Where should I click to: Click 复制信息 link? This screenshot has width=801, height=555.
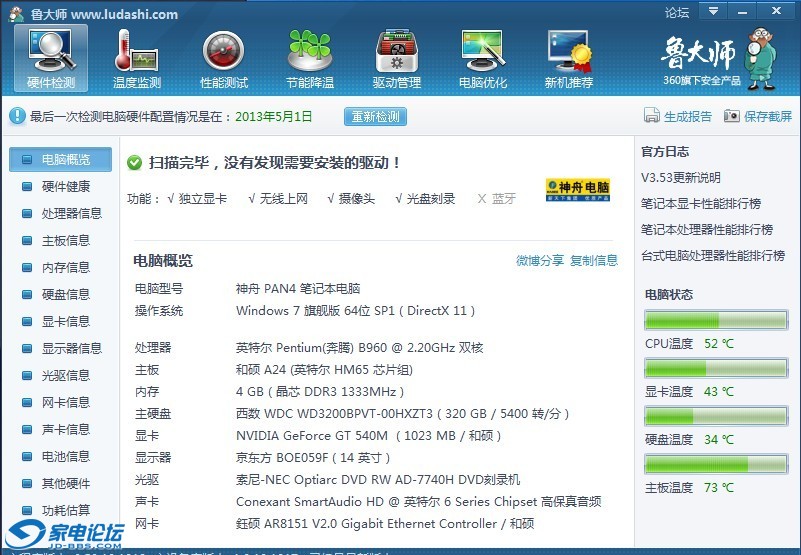(x=594, y=261)
